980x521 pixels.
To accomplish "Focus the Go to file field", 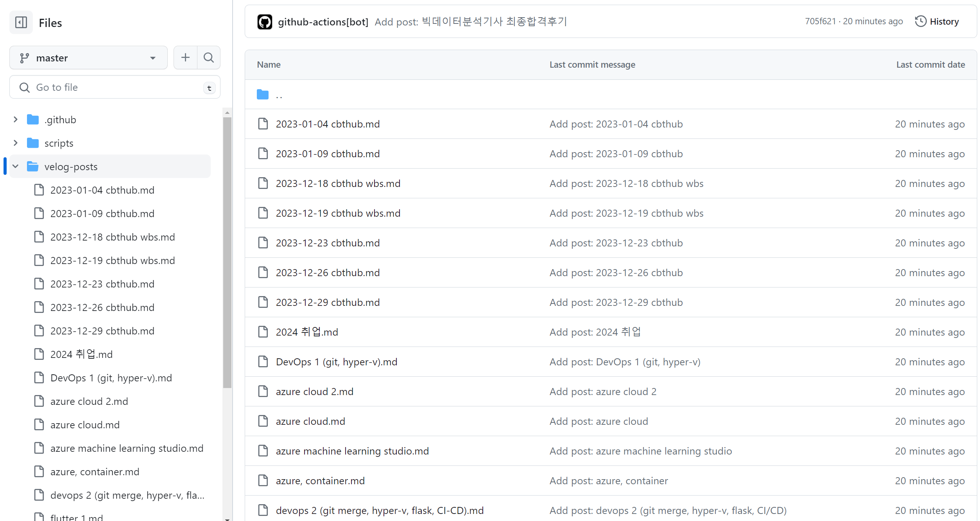I will tap(115, 87).
